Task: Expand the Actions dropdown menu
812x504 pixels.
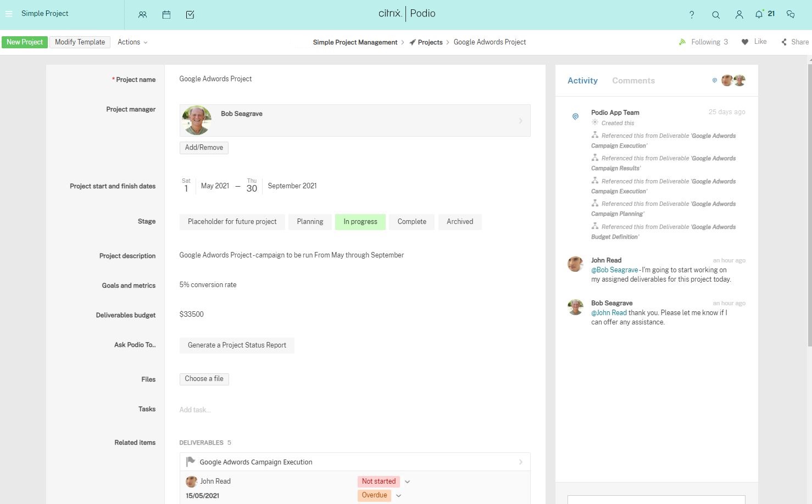Action: (132, 42)
